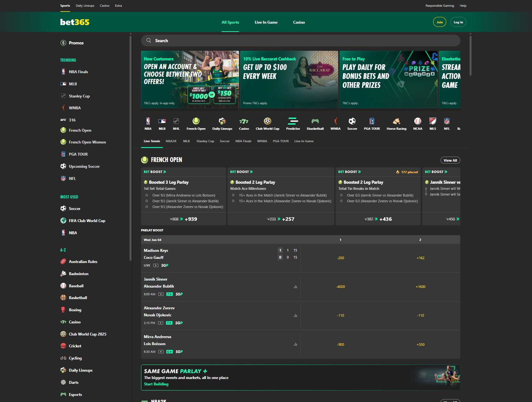Select the Horse Racing sport icon

coord(396,123)
